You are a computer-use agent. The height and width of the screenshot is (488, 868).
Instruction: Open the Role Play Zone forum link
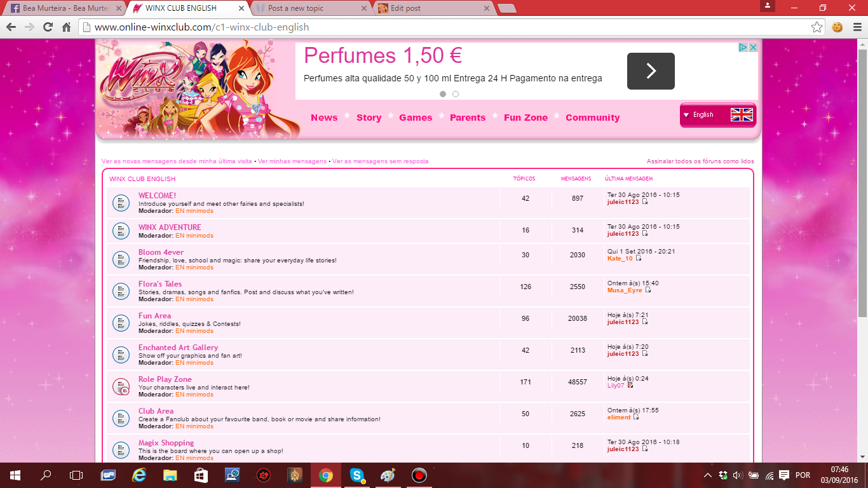click(x=165, y=379)
